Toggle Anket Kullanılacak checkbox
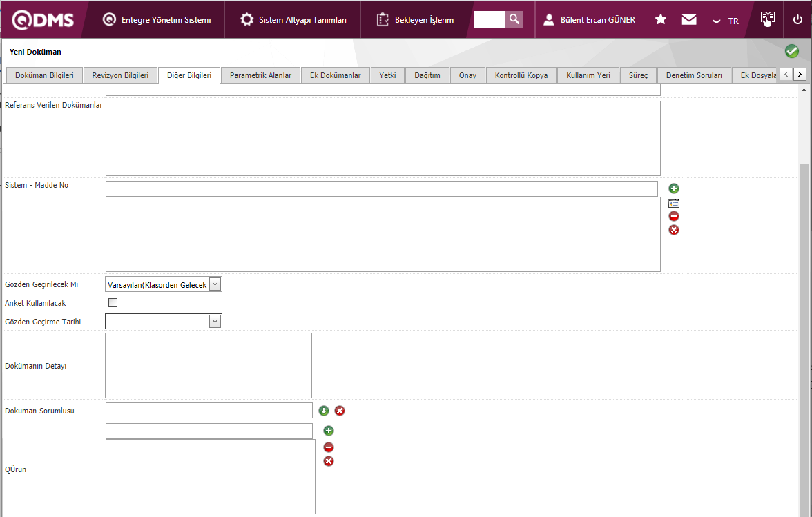This screenshot has height=517, width=812. point(113,303)
